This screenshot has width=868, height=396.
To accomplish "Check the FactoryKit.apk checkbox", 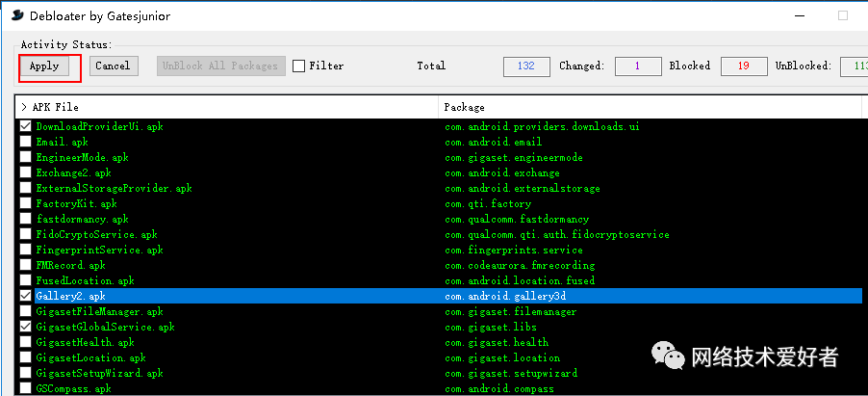I will coord(25,203).
